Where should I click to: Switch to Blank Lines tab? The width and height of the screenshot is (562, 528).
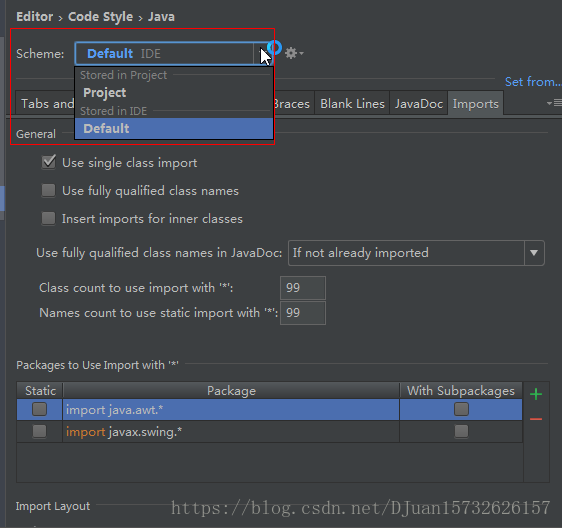(352, 104)
